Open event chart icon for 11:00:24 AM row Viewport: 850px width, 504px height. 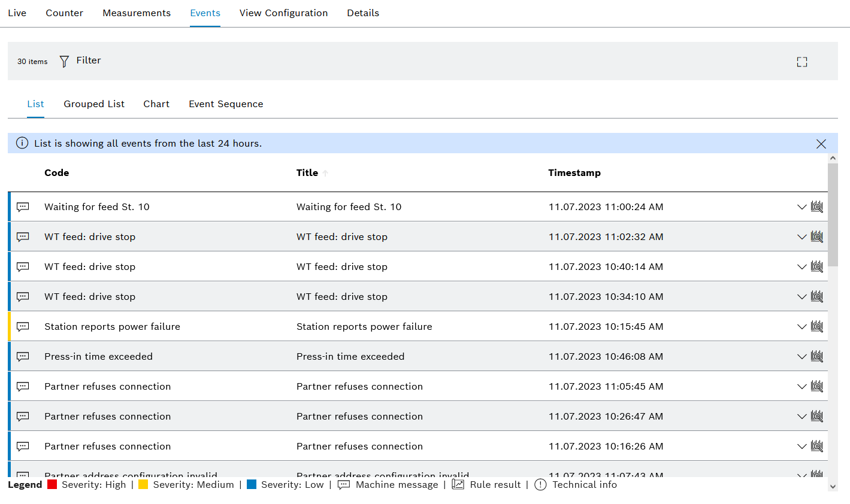817,207
